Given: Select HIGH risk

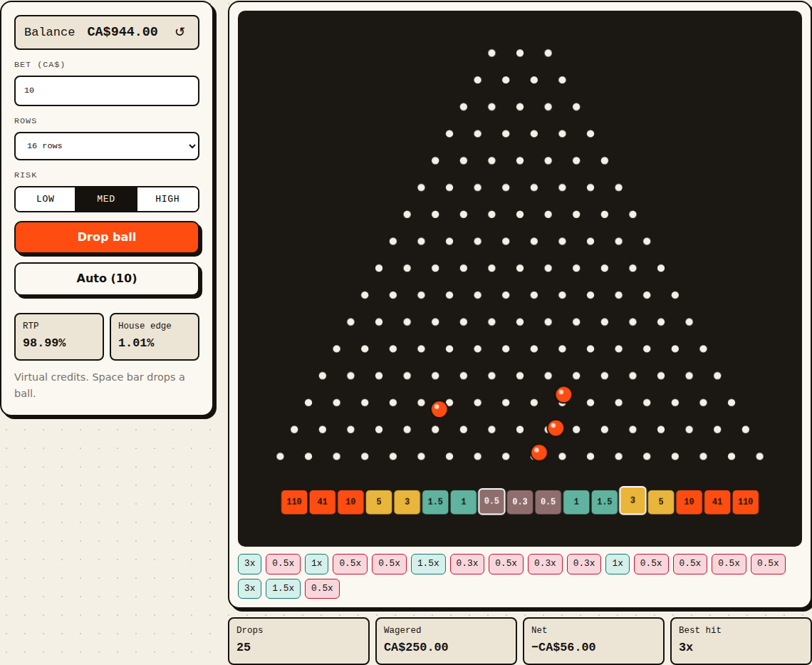Looking at the screenshot, I should coord(167,199).
